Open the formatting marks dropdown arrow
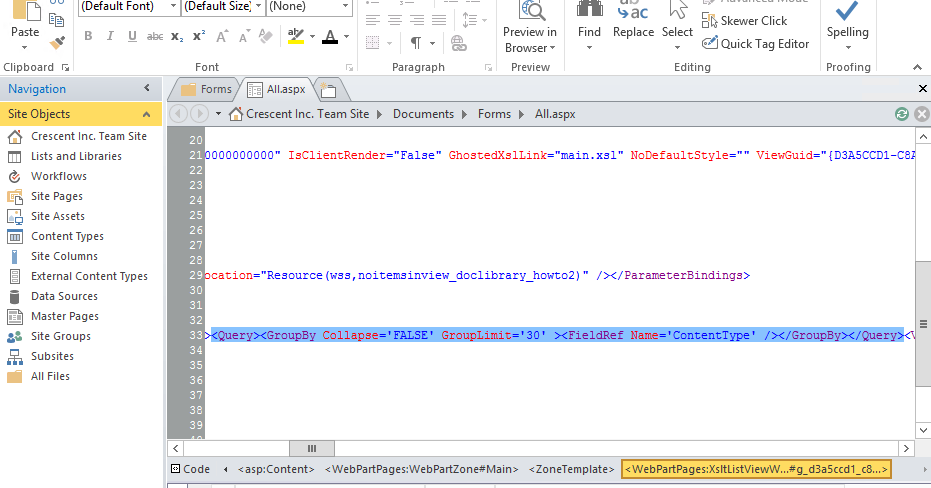 (x=432, y=43)
